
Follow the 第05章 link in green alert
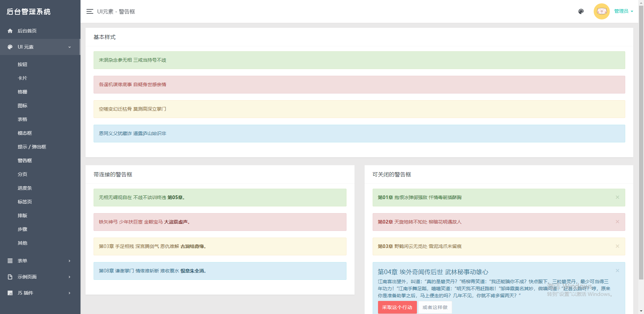tap(176, 198)
